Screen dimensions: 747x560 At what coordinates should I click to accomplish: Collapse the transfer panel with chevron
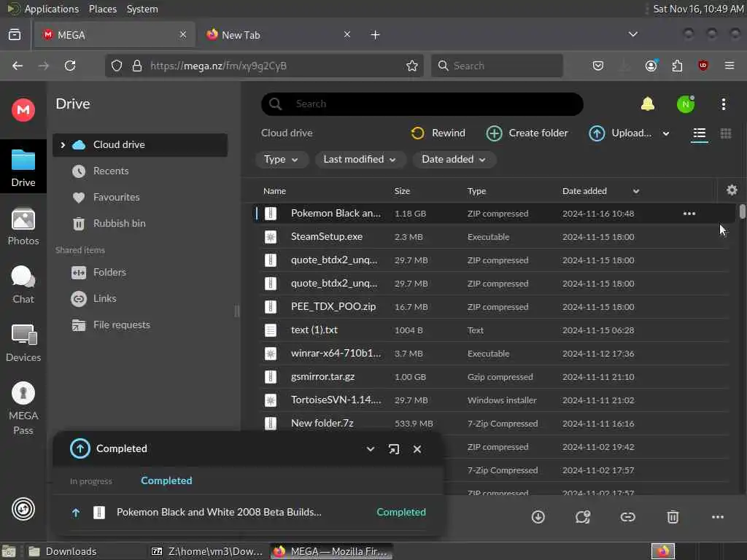[370, 449]
